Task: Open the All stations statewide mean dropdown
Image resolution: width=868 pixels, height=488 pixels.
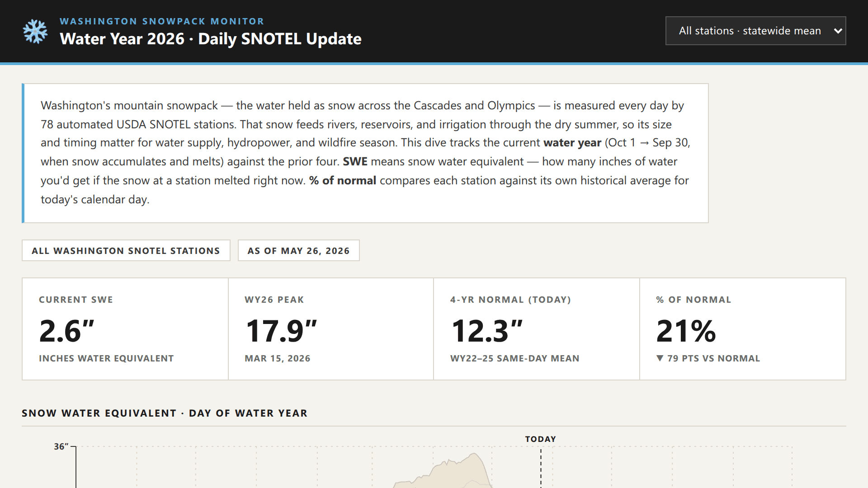Action: [755, 31]
